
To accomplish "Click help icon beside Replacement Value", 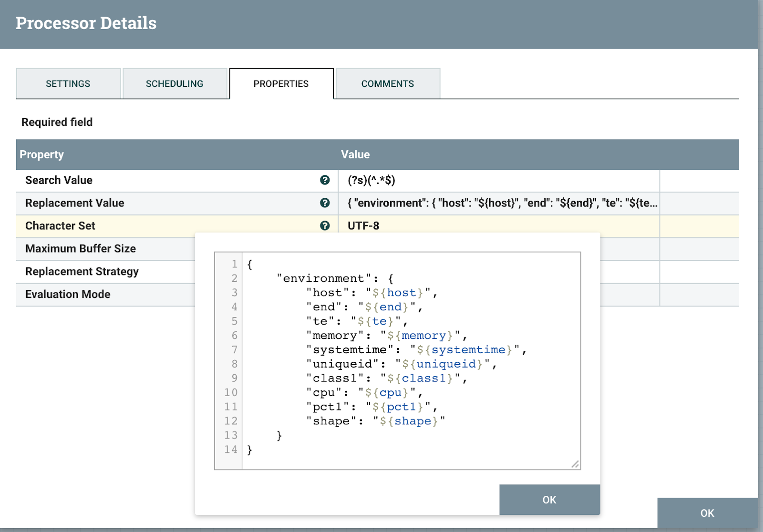I will pos(325,203).
